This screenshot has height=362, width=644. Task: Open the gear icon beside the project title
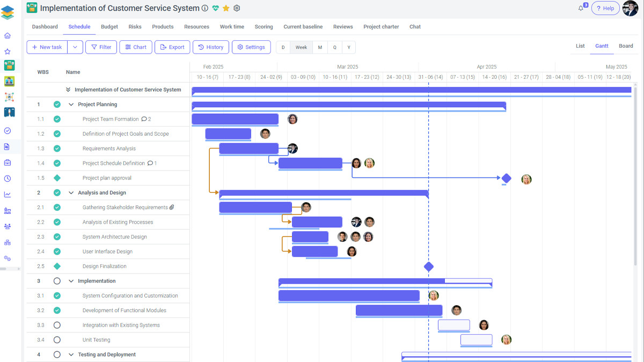[237, 8]
